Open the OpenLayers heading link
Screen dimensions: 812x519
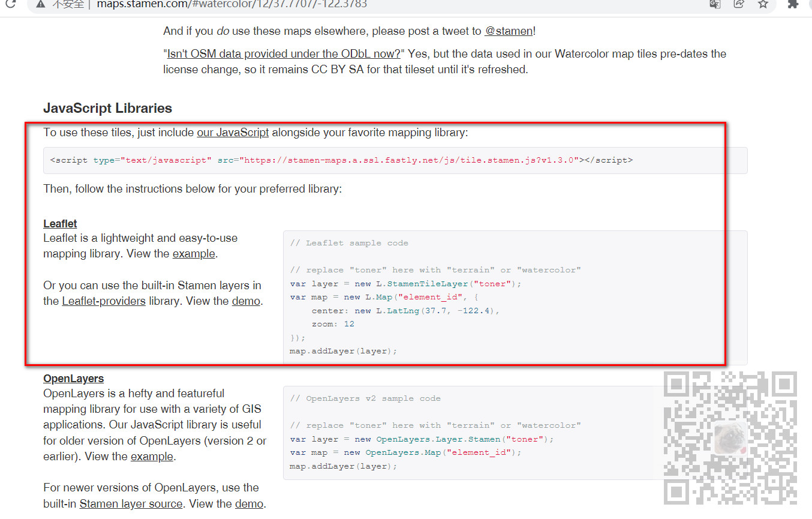(73, 378)
